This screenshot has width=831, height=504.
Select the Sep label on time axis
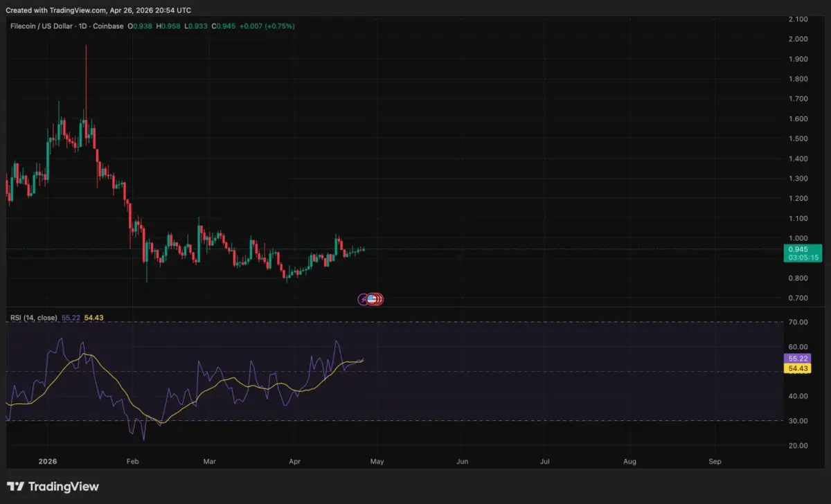[715, 460]
